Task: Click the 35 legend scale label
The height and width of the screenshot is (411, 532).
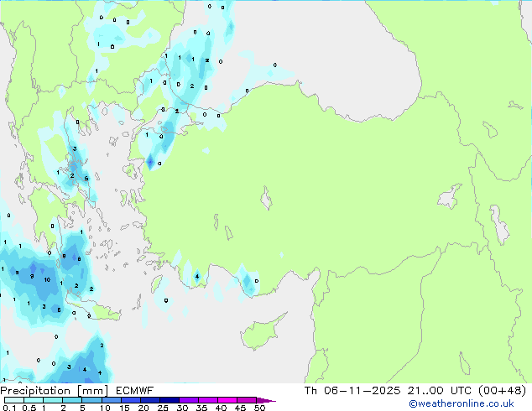Action: [201, 408]
